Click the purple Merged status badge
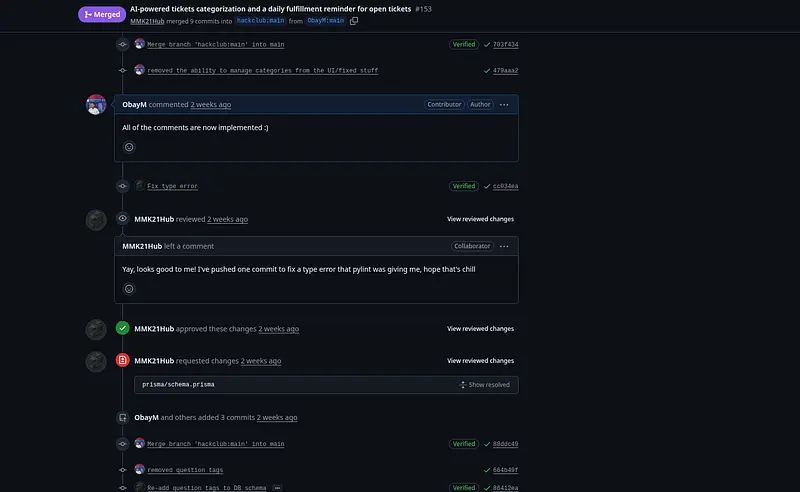The height and width of the screenshot is (492, 800). coord(102,14)
